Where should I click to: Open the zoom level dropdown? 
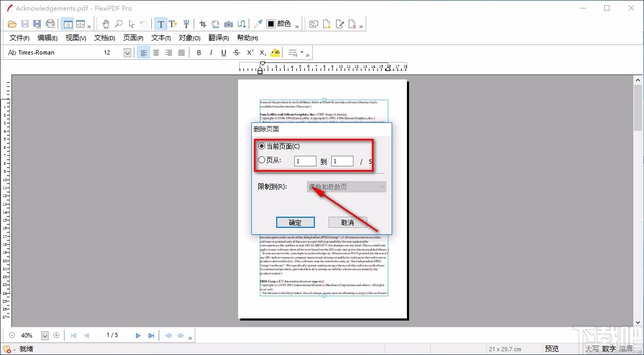click(45, 335)
